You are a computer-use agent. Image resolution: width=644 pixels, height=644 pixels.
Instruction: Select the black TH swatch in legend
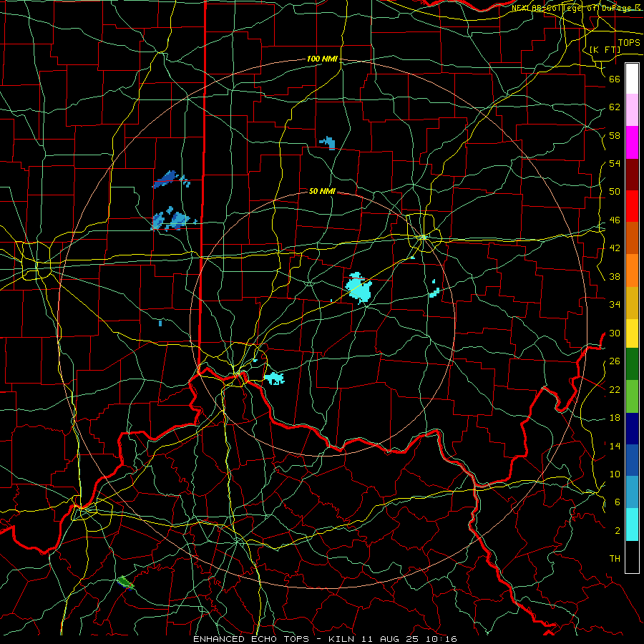pos(632,557)
